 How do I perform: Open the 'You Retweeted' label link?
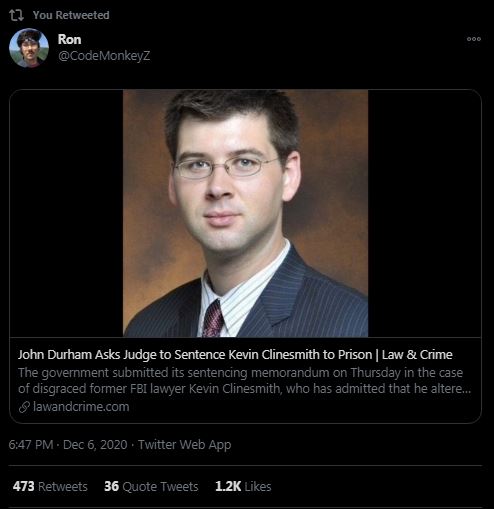[71, 15]
